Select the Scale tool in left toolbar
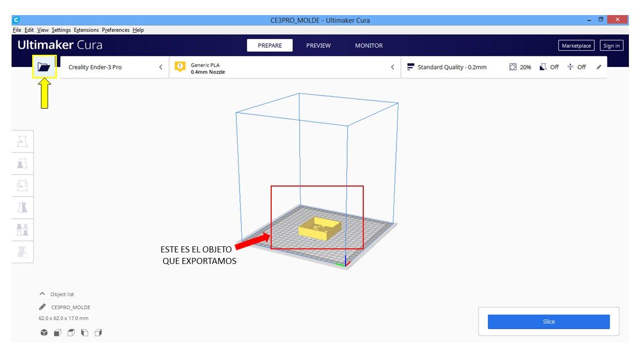The image size is (644, 362). click(22, 163)
